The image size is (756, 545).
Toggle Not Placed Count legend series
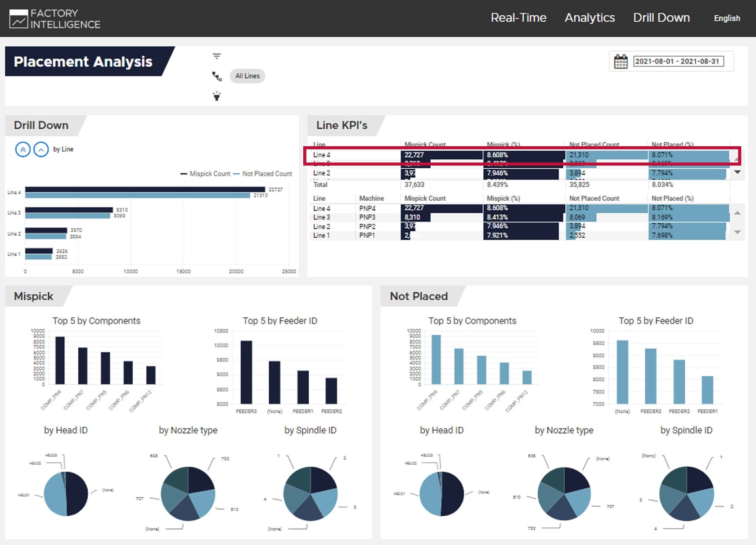(x=263, y=174)
